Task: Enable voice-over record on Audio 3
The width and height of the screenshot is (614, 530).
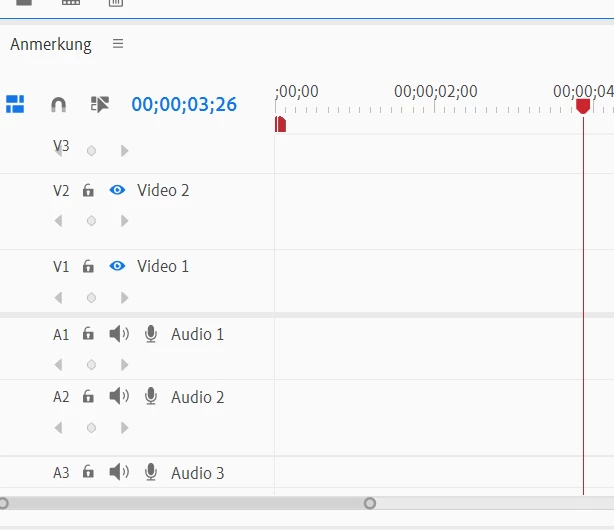Action: [151, 472]
